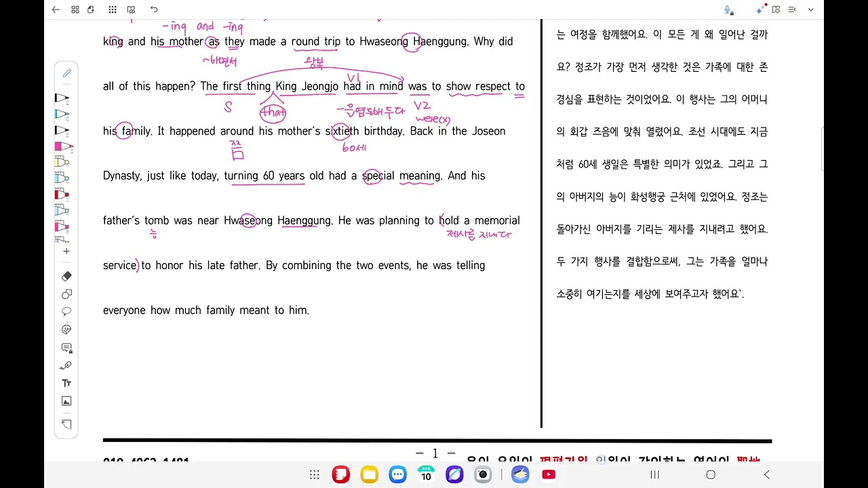Image resolution: width=868 pixels, height=488 pixels.
Task: Open the nine-dot apps grid in top bar
Action: (113, 9)
